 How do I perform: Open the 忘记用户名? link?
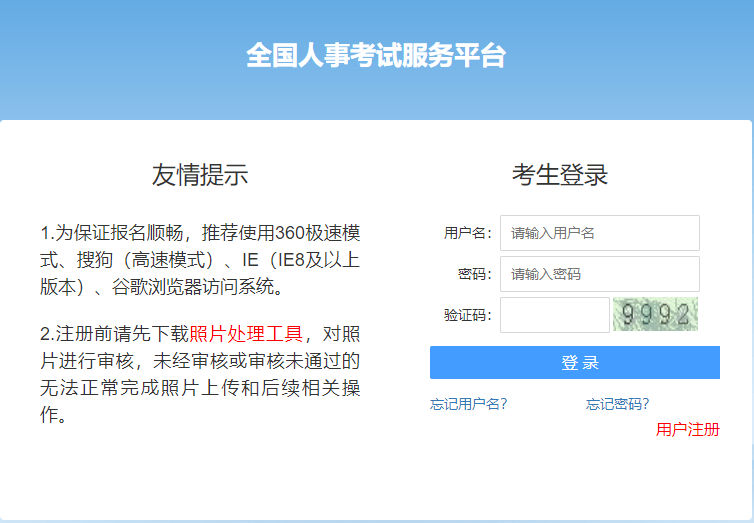[x=468, y=404]
